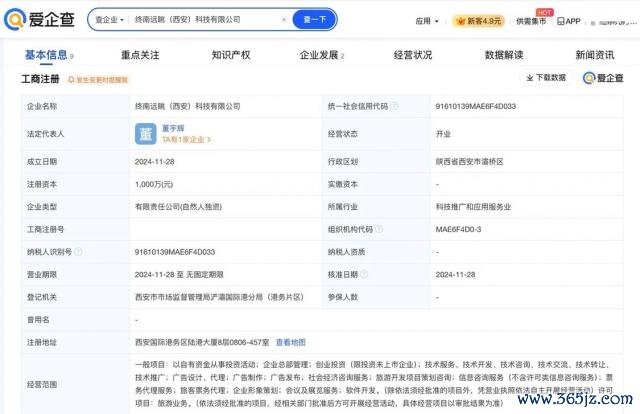Viewport: 640px width, 414px height.
Task: Click the 新客4.9元 crown promo badge
Action: [x=478, y=21]
